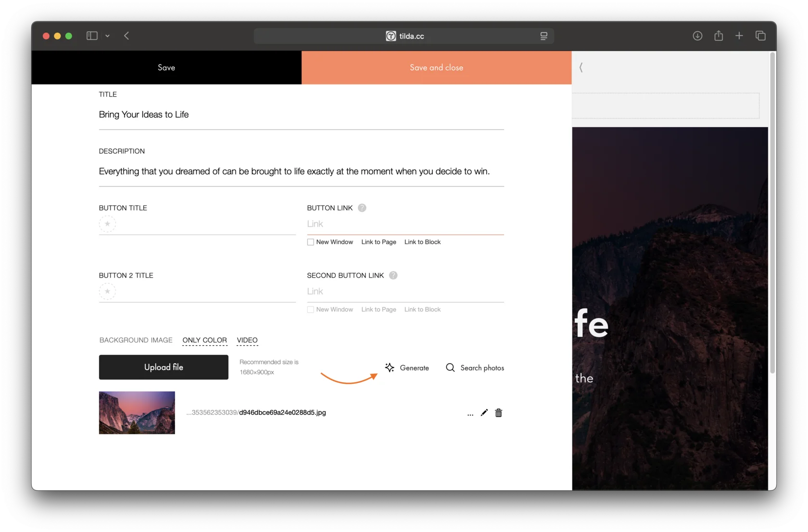Click Link to Page under Button Link
This screenshot has height=532, width=808.
click(379, 242)
